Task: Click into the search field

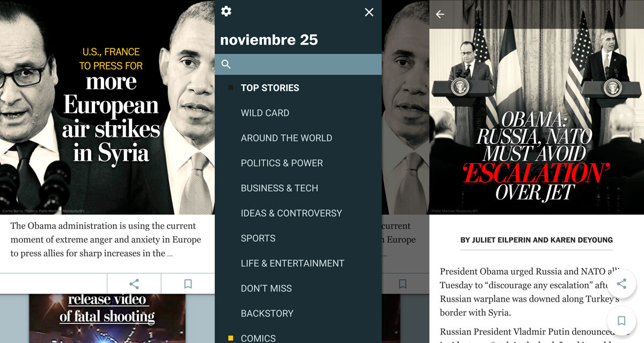Action: 298,64
